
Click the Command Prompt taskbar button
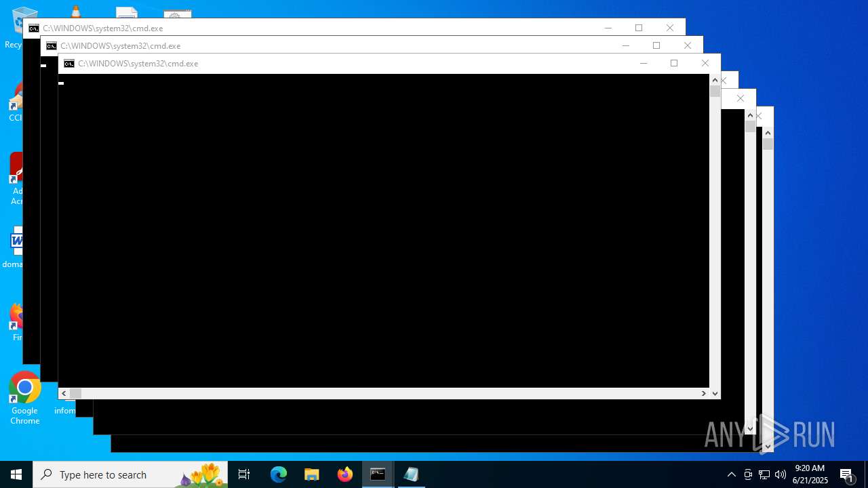(x=378, y=474)
